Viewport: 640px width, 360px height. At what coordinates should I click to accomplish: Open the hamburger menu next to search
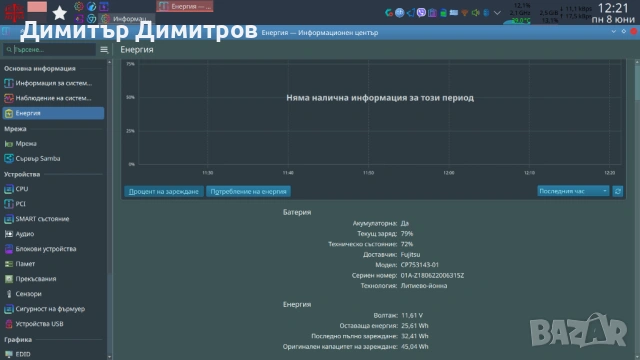[x=104, y=49]
